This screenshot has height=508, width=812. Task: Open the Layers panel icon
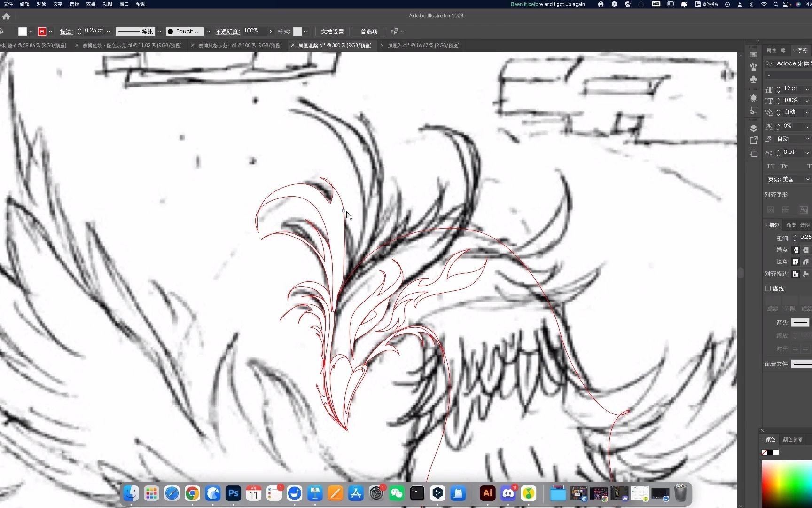[754, 128]
